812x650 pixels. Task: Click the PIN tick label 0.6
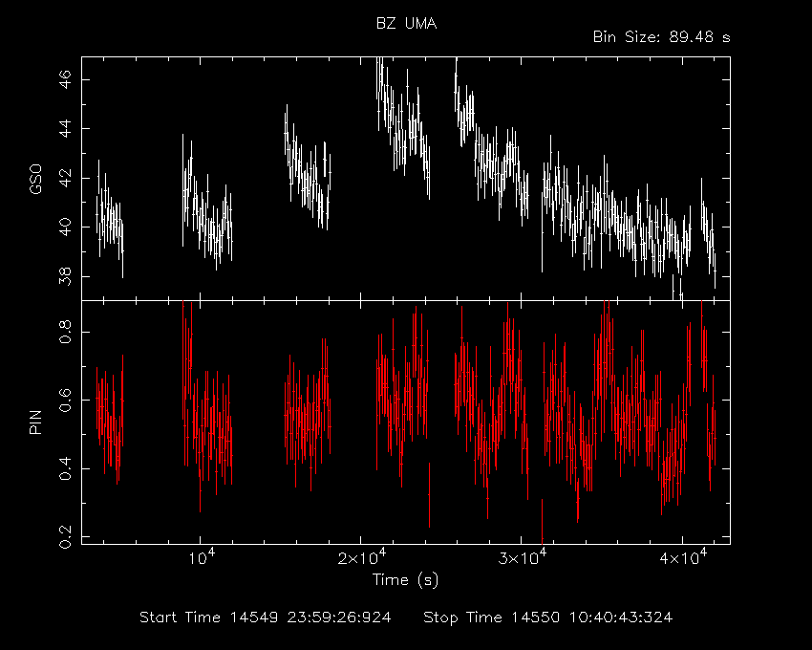[65, 400]
